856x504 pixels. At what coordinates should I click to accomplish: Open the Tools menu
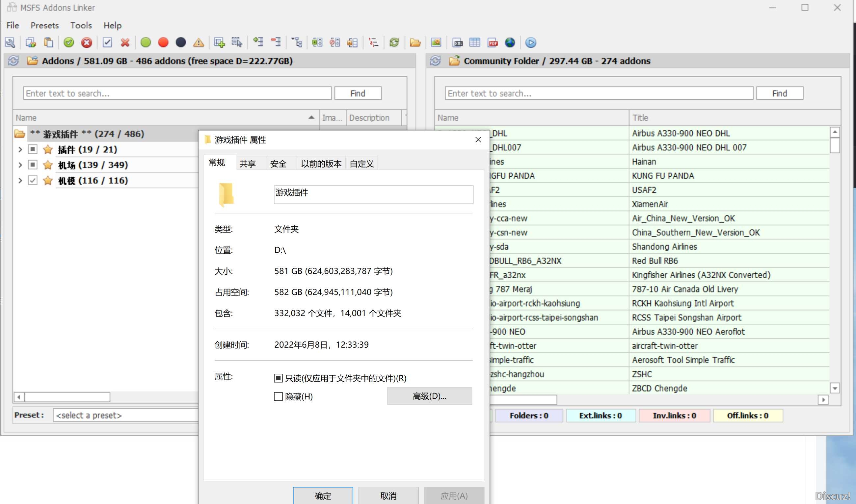[81, 25]
